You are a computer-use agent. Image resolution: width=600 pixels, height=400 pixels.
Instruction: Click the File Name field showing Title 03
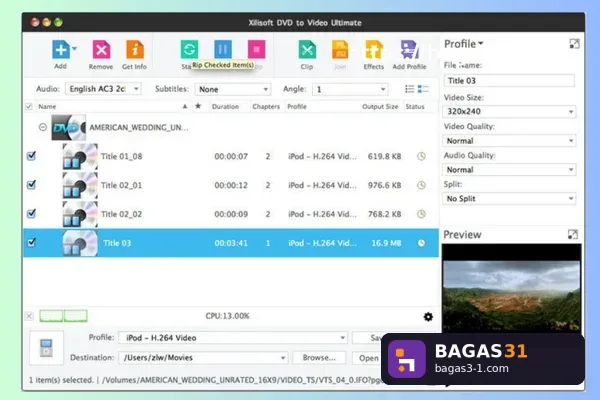click(509, 81)
